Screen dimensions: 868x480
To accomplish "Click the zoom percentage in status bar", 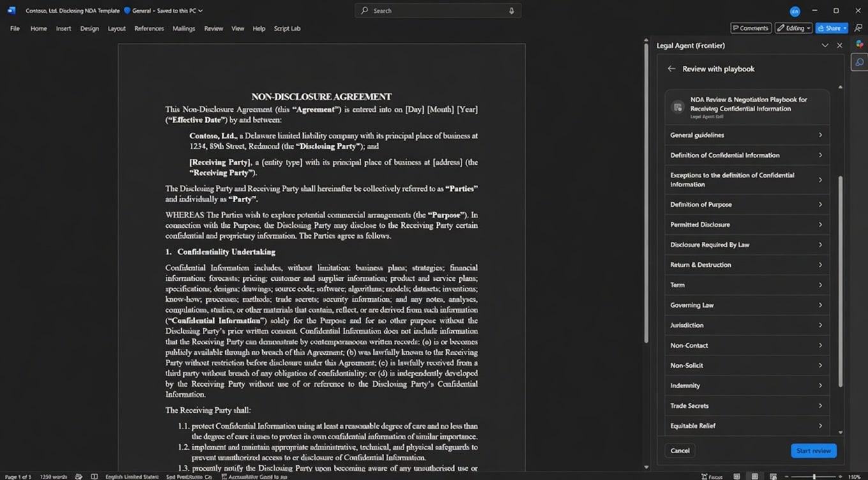I will pyautogui.click(x=855, y=476).
